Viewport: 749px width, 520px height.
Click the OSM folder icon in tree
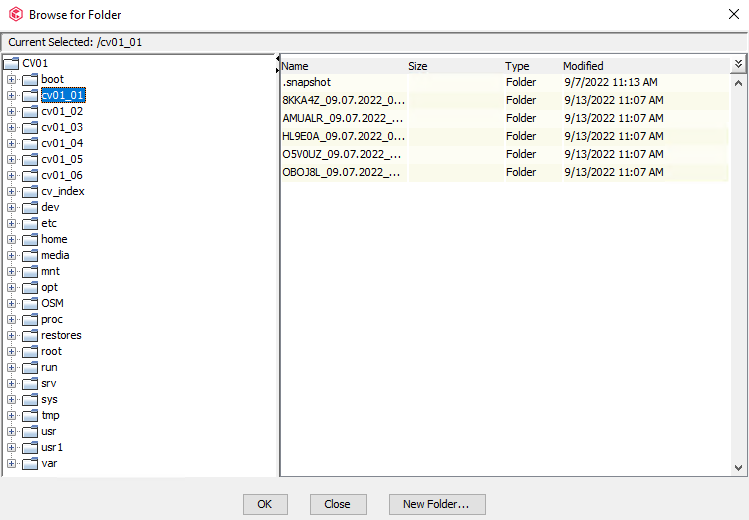[29, 303]
